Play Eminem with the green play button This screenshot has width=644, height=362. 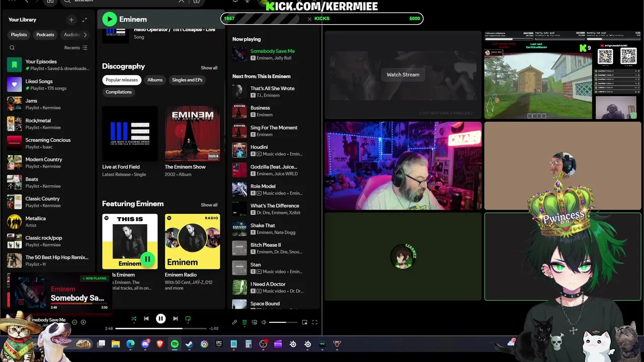click(x=109, y=19)
